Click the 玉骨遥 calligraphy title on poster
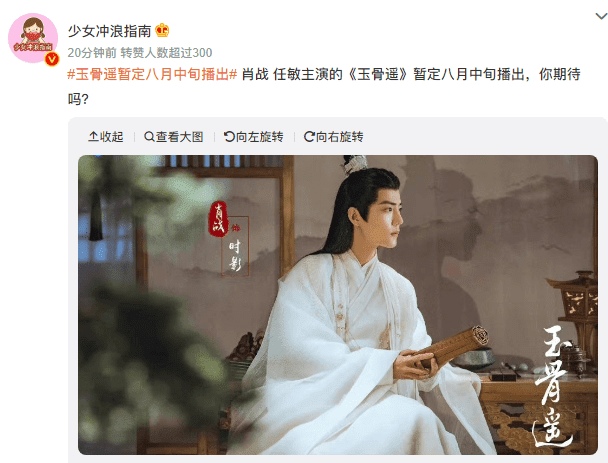This screenshot has width=608, height=463. (553, 387)
